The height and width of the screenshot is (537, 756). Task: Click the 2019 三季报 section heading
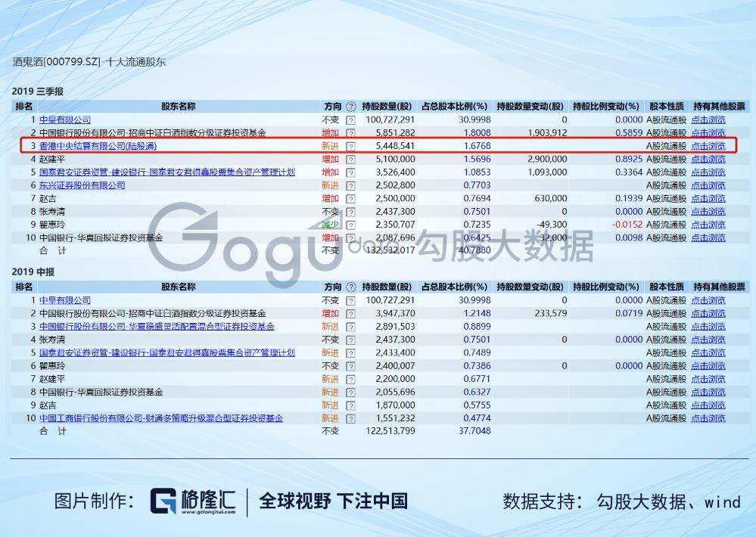click(x=38, y=91)
